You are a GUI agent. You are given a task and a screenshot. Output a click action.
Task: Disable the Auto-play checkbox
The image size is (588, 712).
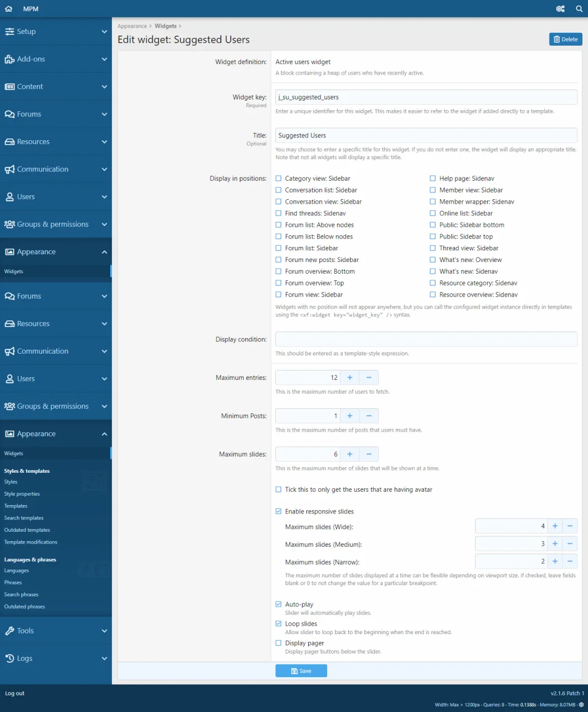[279, 605]
